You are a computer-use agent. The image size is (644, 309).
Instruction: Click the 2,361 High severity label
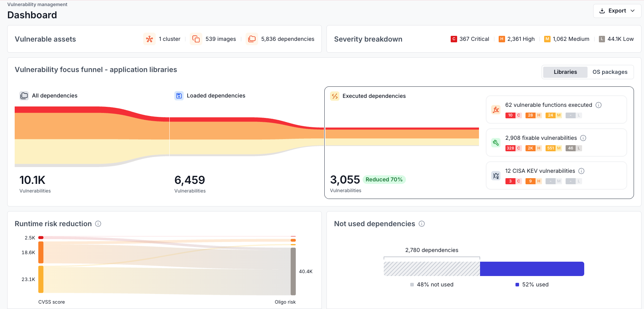517,39
